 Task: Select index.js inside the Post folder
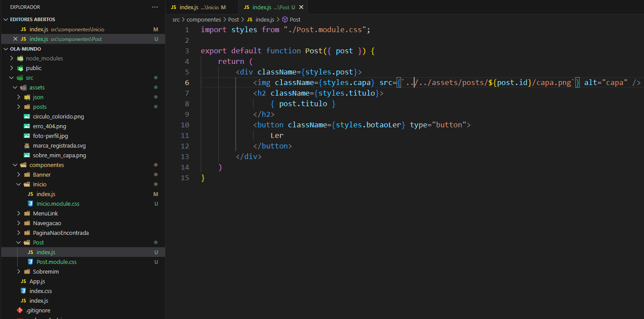82,252
